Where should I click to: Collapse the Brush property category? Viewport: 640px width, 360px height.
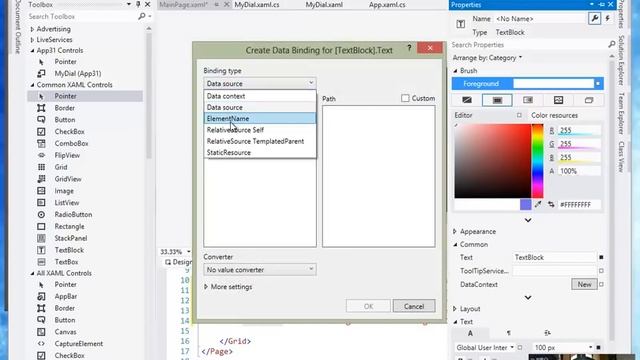(456, 71)
